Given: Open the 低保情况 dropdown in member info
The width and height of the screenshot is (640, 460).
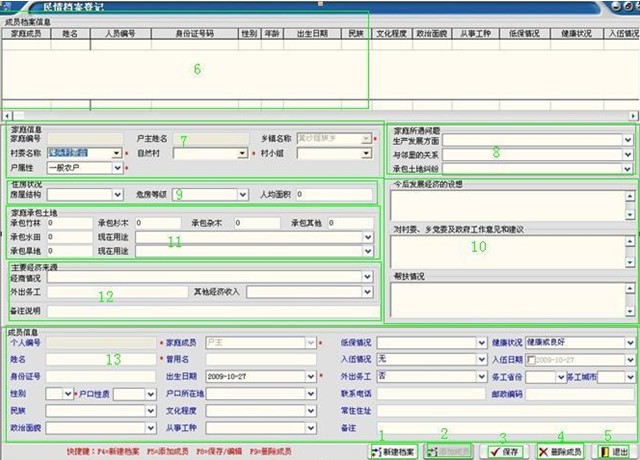Looking at the screenshot, I should (x=482, y=342).
